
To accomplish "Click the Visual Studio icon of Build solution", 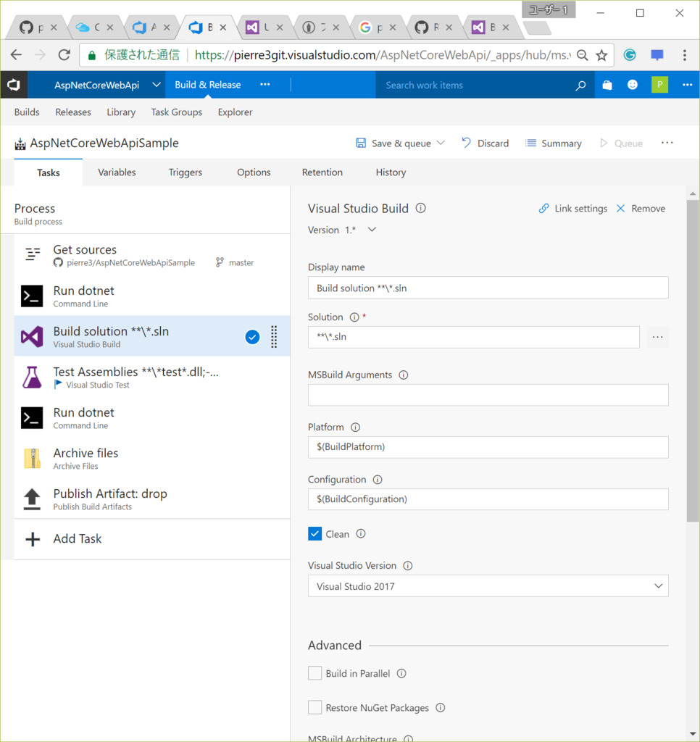I will tap(32, 336).
